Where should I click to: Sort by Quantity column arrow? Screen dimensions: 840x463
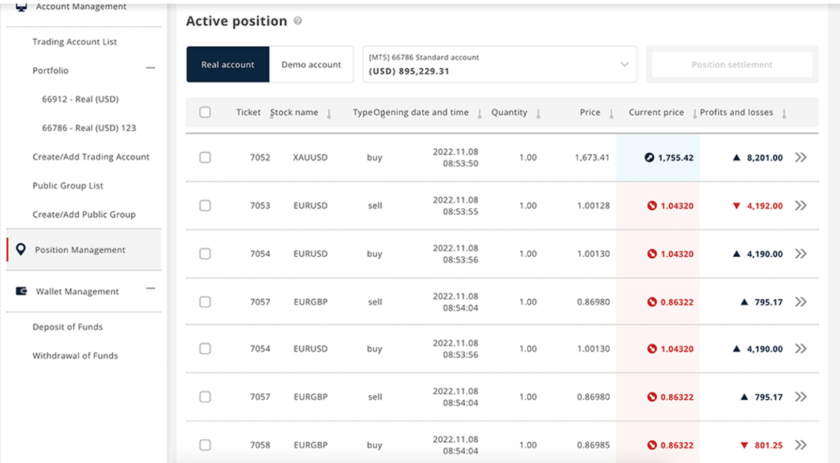(x=538, y=114)
